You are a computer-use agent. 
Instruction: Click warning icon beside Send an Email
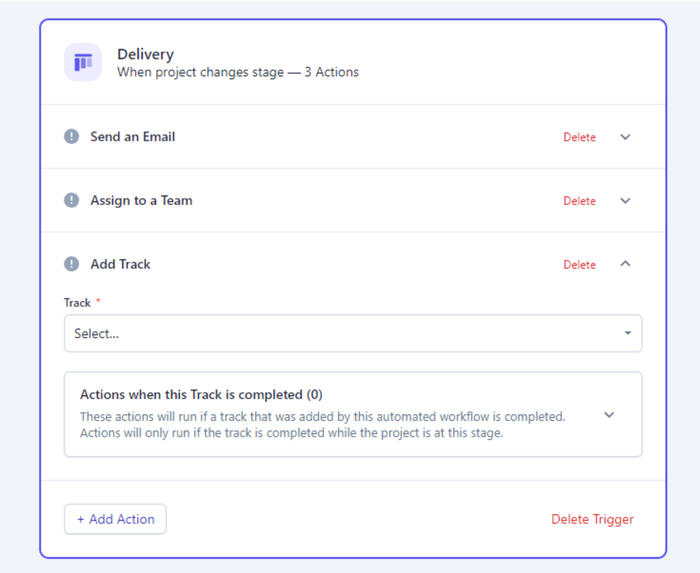tap(72, 137)
